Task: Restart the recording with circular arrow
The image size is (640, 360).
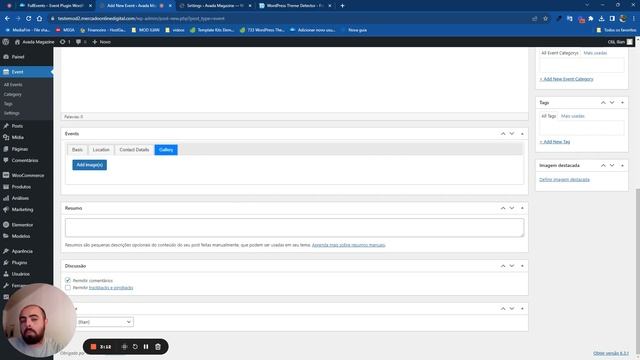Action: [x=135, y=347]
